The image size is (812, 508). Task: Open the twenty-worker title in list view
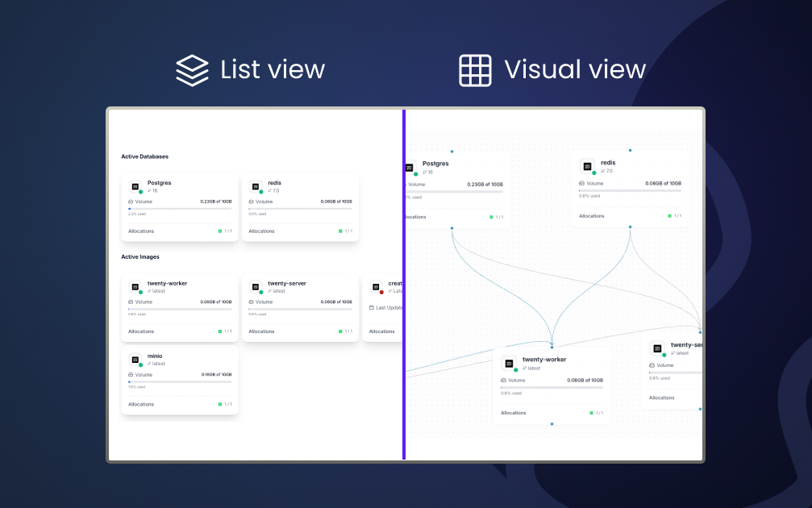click(x=167, y=283)
